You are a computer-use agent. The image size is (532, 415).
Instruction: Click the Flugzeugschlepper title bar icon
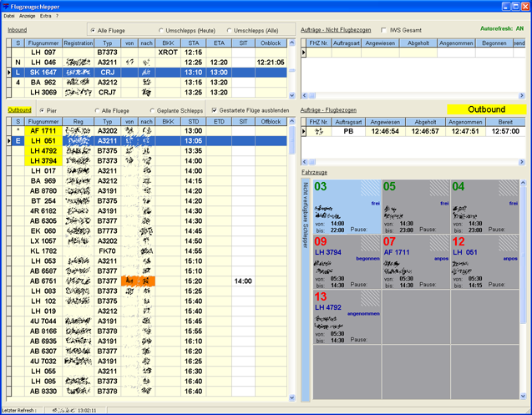[6, 7]
